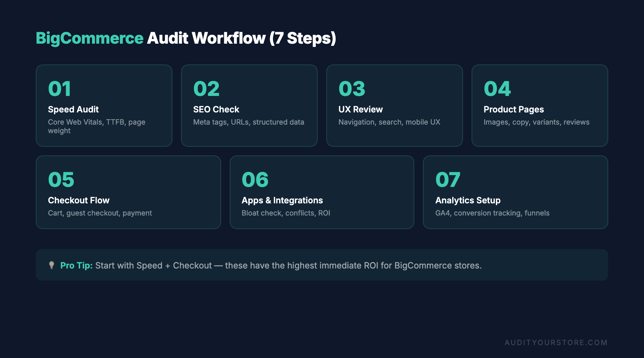
Task: Select the Pro Tip banner area
Action: (x=322, y=266)
